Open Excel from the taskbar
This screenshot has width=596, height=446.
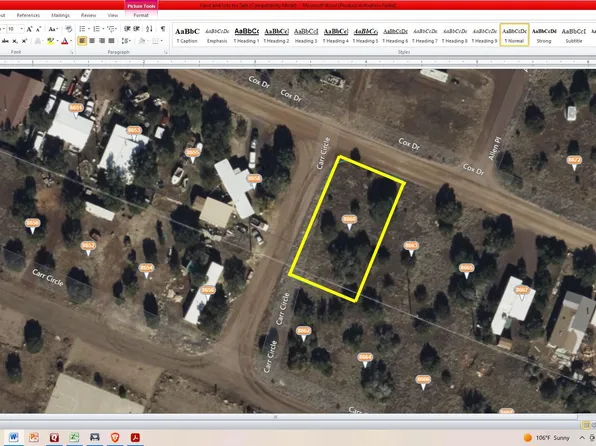pyautogui.click(x=74, y=437)
